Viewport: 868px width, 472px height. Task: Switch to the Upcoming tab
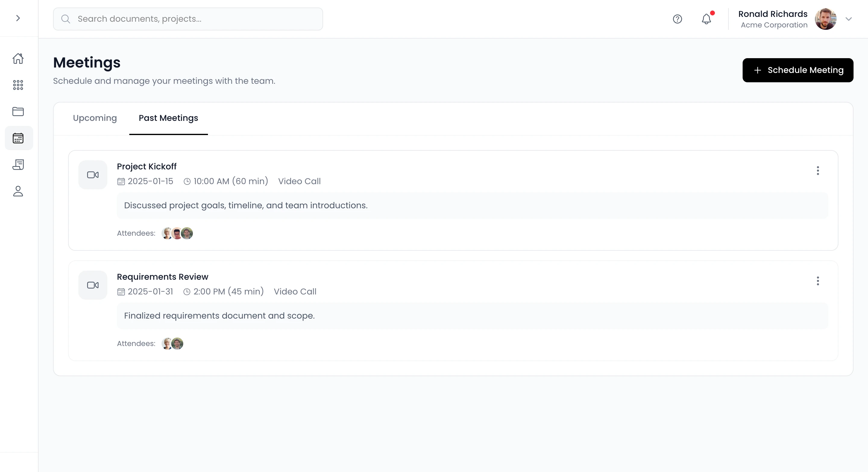95,118
